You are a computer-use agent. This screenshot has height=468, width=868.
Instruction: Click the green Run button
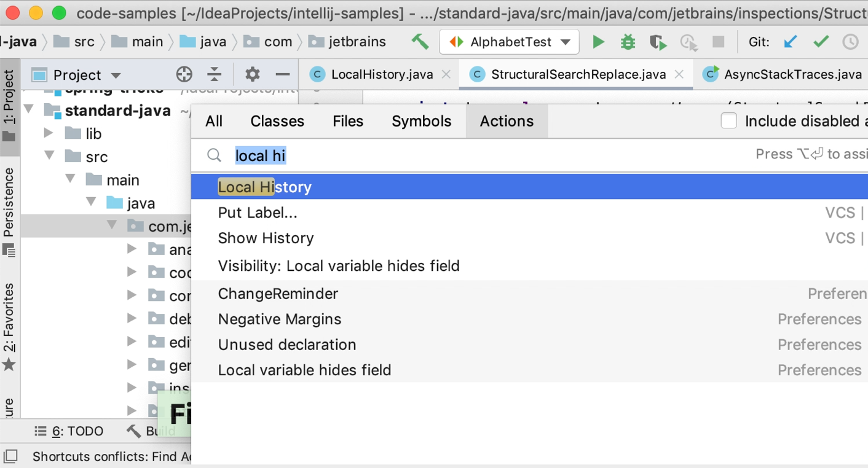tap(598, 42)
